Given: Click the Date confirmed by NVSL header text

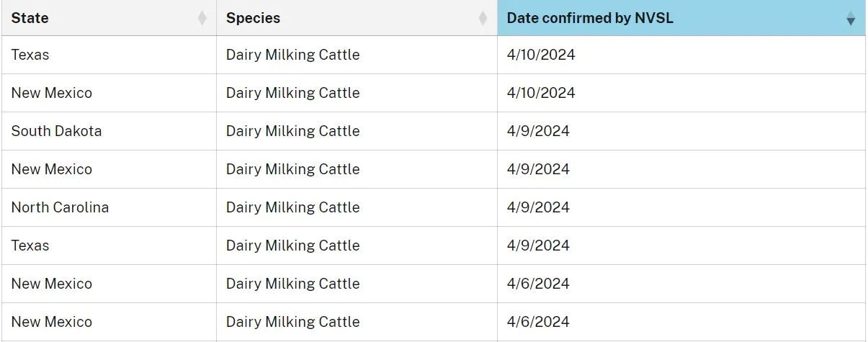Looking at the screenshot, I should (590, 18).
